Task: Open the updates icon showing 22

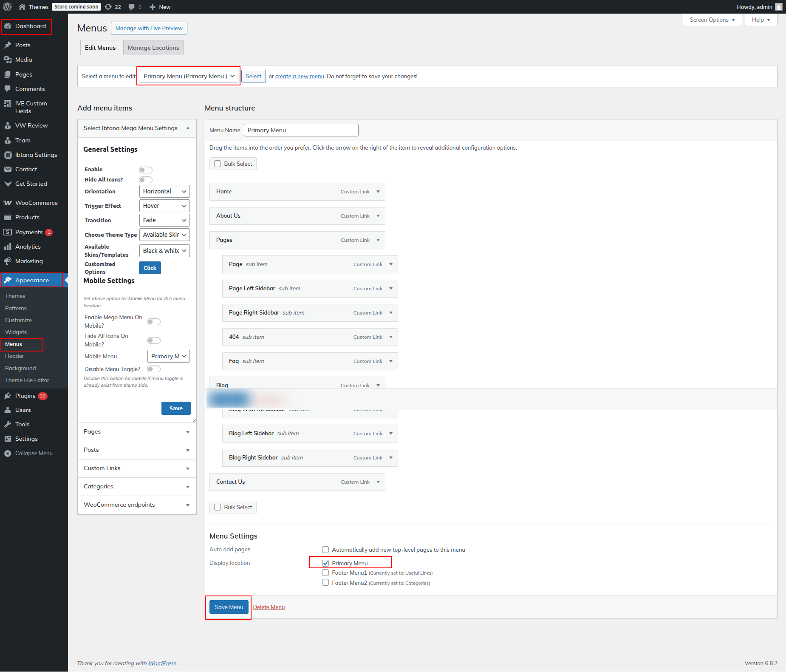Action: coord(109,7)
